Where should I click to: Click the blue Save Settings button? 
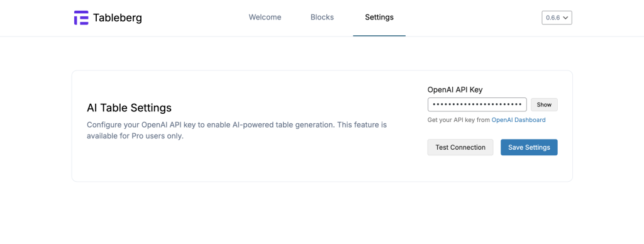coord(529,147)
